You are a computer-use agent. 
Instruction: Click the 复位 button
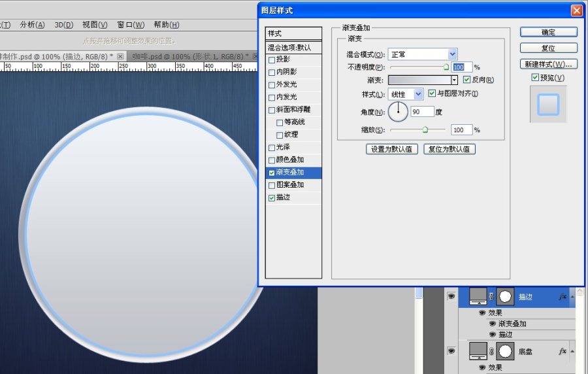pos(548,48)
